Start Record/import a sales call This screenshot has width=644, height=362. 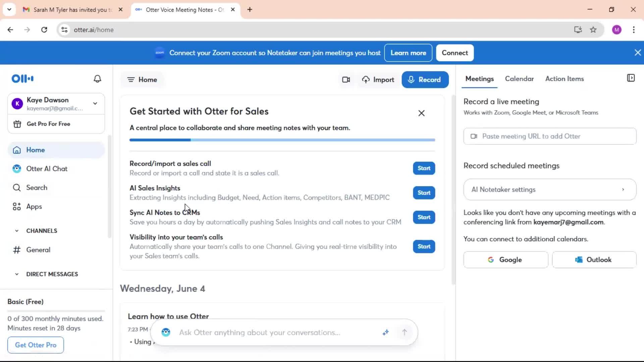coord(424,168)
